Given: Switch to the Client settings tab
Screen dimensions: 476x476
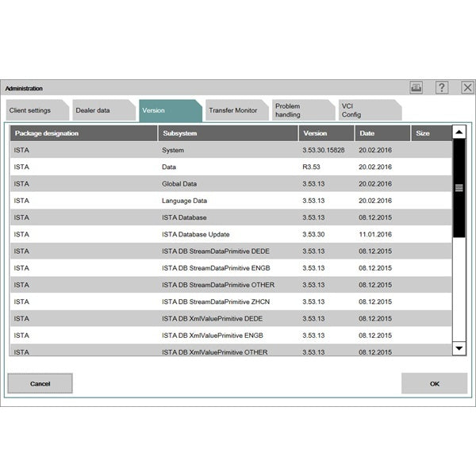Looking at the screenshot, I should (x=37, y=110).
